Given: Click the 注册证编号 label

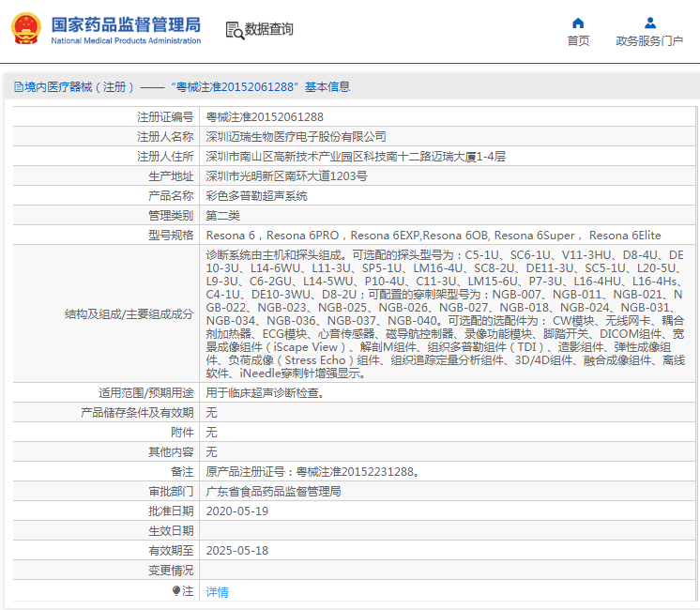Looking at the screenshot, I should click(x=165, y=117).
